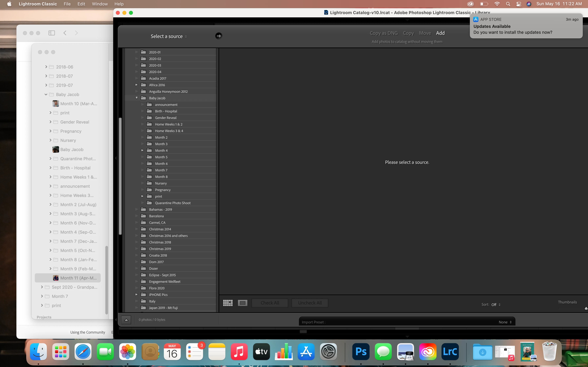This screenshot has height=367, width=588.
Task: Switch to grid view icon
Action: coord(228,303)
